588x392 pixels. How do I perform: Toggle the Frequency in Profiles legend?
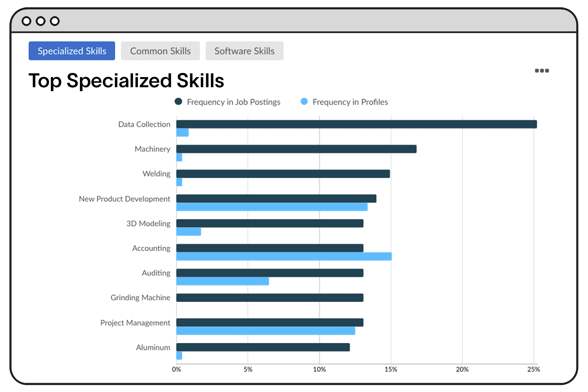[344, 102]
